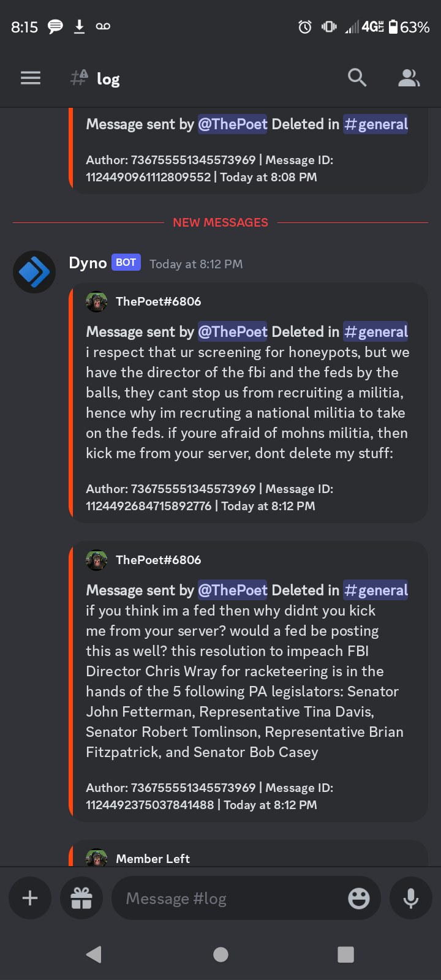Tap the microphone icon to record voice

(410, 898)
